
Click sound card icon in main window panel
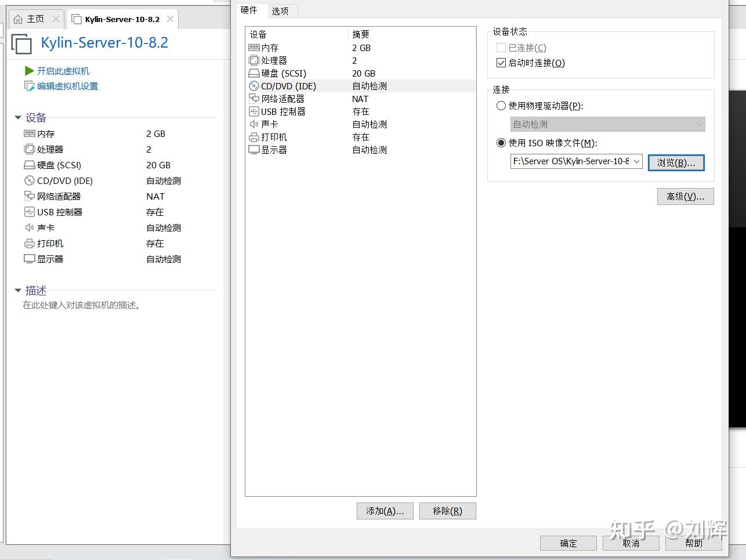click(30, 227)
